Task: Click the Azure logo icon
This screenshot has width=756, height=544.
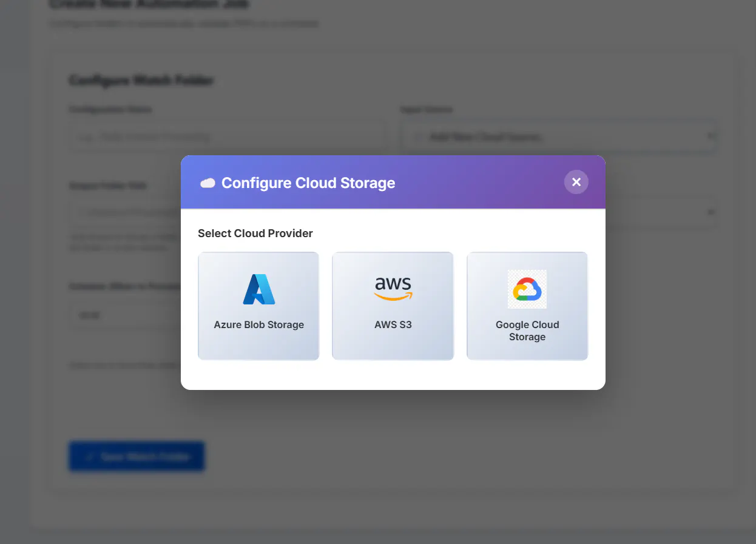Action: pos(259,289)
